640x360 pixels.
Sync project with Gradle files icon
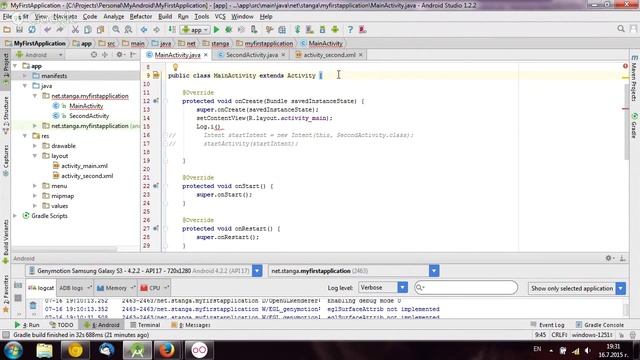297,29
